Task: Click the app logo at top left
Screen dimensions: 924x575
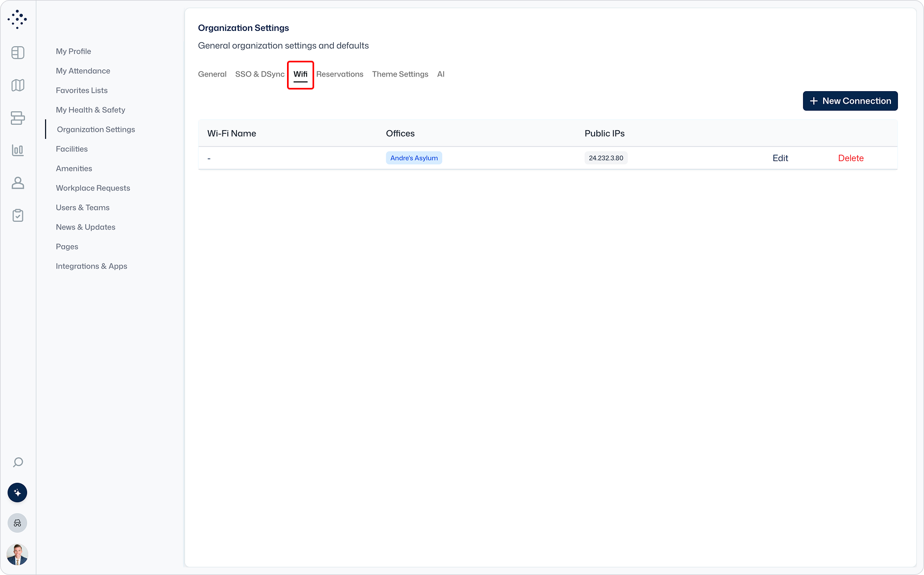Action: [x=17, y=19]
